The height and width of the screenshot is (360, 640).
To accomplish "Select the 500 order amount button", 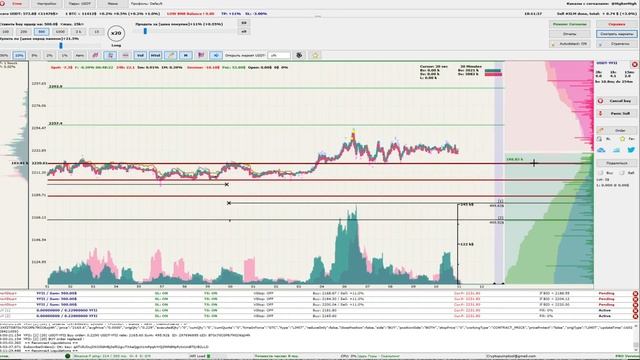I will 41,31.
